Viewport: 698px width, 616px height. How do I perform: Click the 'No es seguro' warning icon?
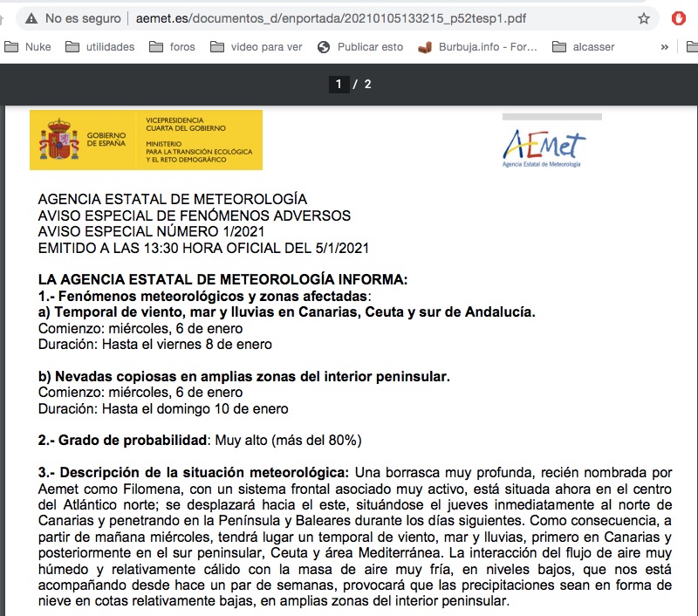[31, 18]
